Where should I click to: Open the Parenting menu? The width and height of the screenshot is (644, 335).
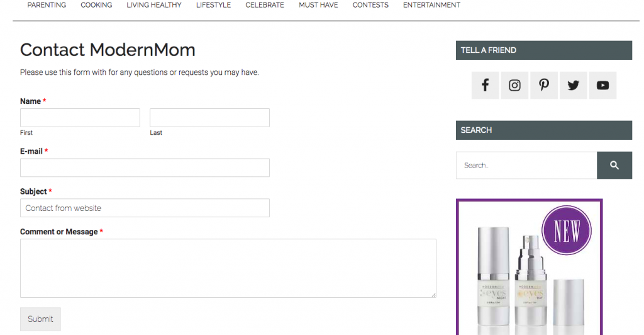[47, 5]
